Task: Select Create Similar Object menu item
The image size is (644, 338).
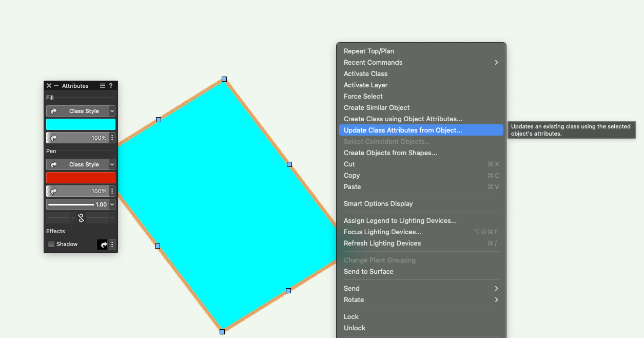Action: (377, 108)
